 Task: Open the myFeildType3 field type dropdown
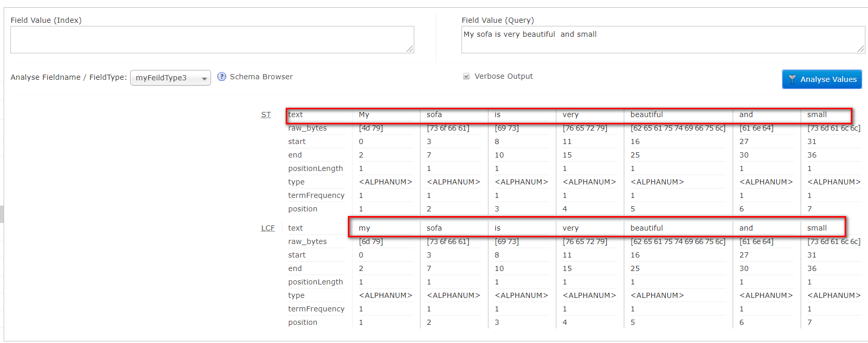point(170,78)
